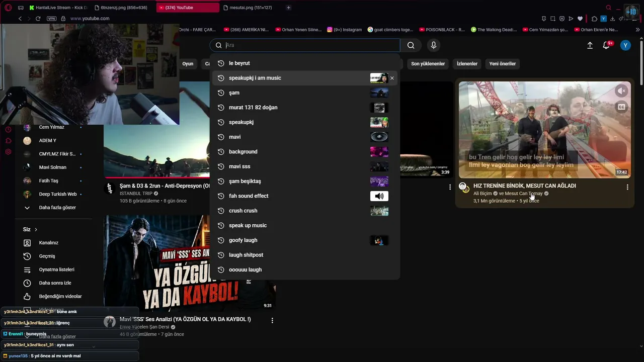Image resolution: width=644 pixels, height=362 pixels.
Task: Open the Deep Turkish Web subscription
Action: tap(58, 194)
